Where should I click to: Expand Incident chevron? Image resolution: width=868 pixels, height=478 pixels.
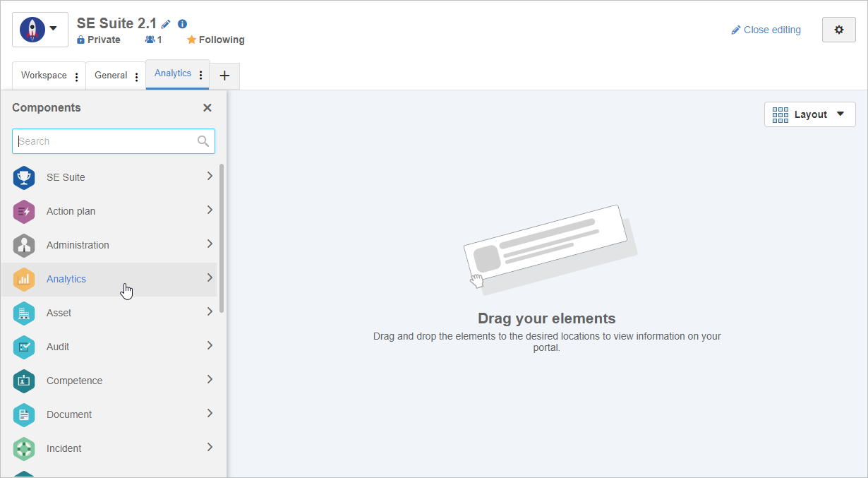coord(210,447)
